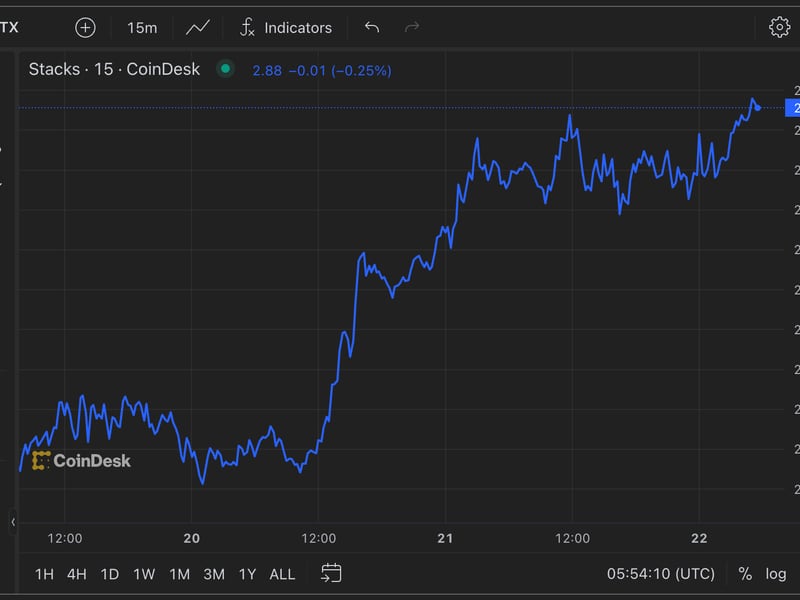
Task: Open the line chart style selector
Action: (x=198, y=27)
